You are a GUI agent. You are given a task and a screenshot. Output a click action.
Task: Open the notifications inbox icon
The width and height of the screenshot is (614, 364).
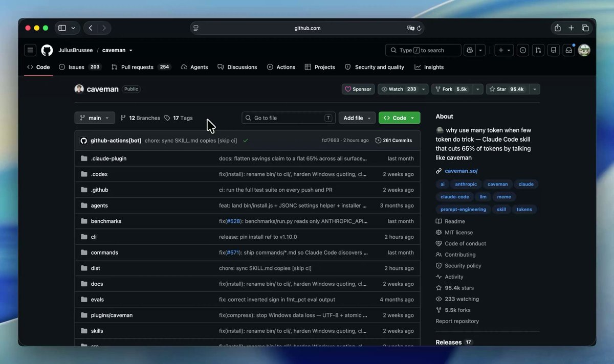(568, 50)
